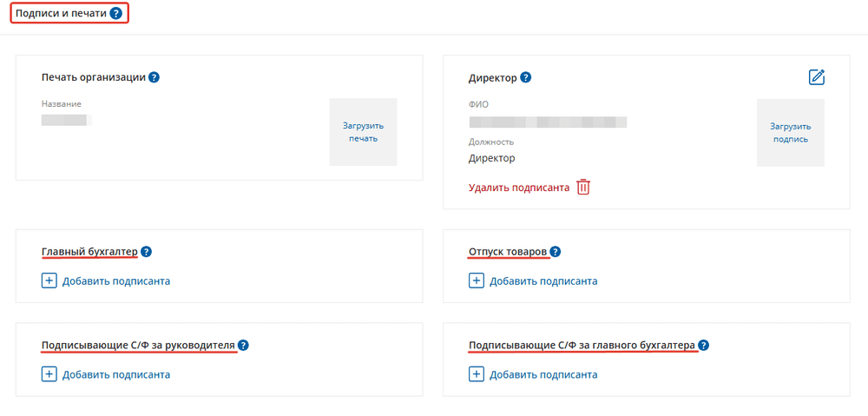Image resolution: width=868 pixels, height=416 pixels.
Task: Open help tooltip for Печать организации
Action: pos(154,77)
